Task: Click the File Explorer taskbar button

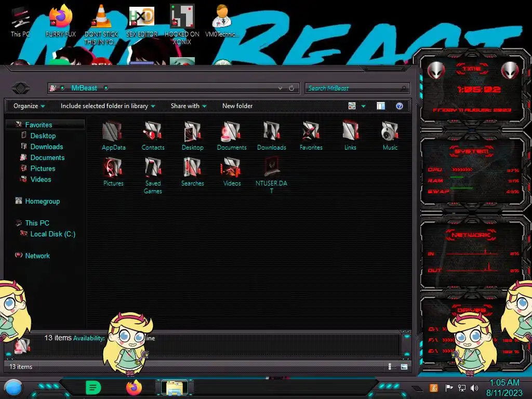Action: point(175,388)
